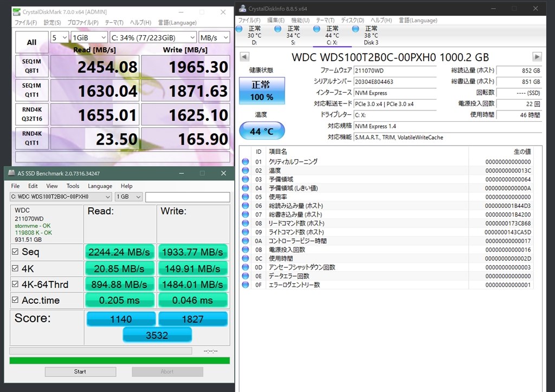Click the empty AS SSD text field
The height and width of the screenshot is (392, 555).
[x=188, y=197]
